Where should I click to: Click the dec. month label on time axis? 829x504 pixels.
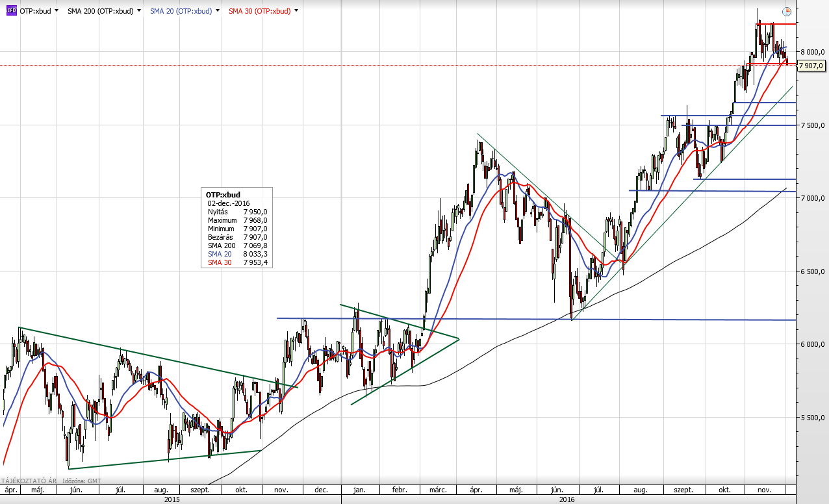pos(321,490)
